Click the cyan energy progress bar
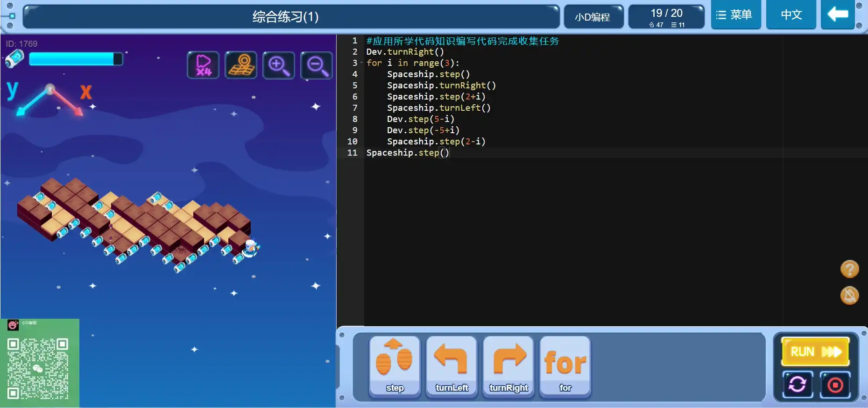The height and width of the screenshot is (408, 868). (76, 59)
